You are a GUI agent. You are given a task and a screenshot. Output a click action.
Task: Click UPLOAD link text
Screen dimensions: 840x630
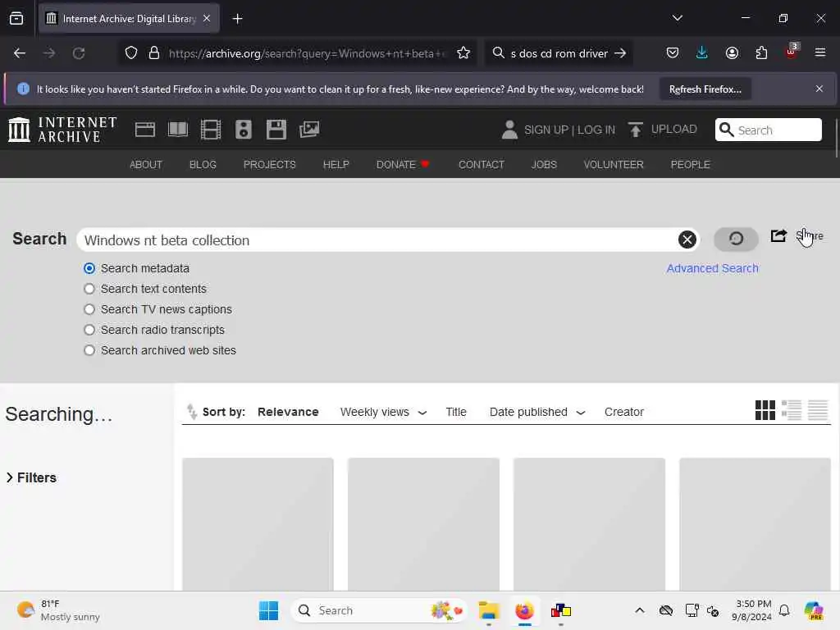point(673,129)
